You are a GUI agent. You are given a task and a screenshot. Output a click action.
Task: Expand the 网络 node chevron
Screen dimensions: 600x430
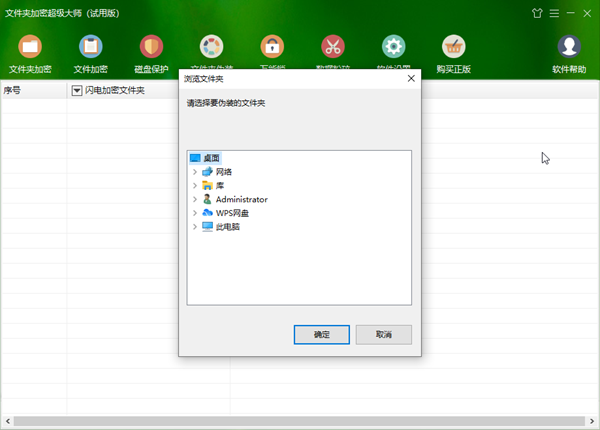pos(195,172)
